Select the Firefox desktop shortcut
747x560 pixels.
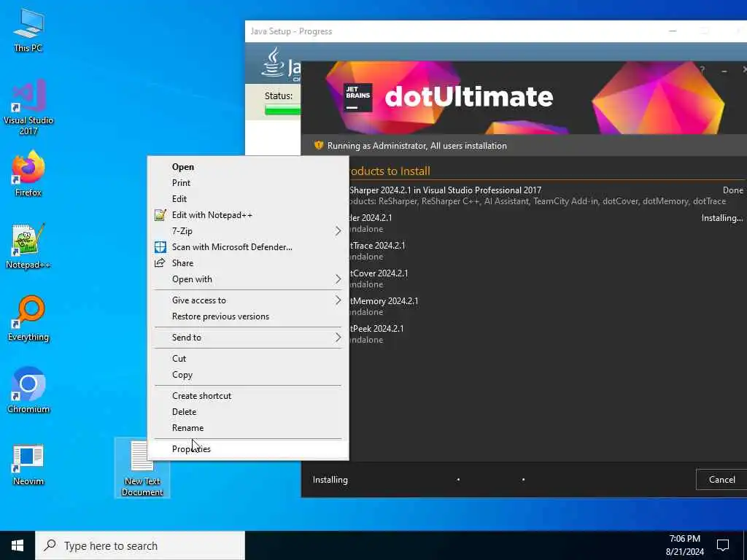pyautogui.click(x=28, y=174)
